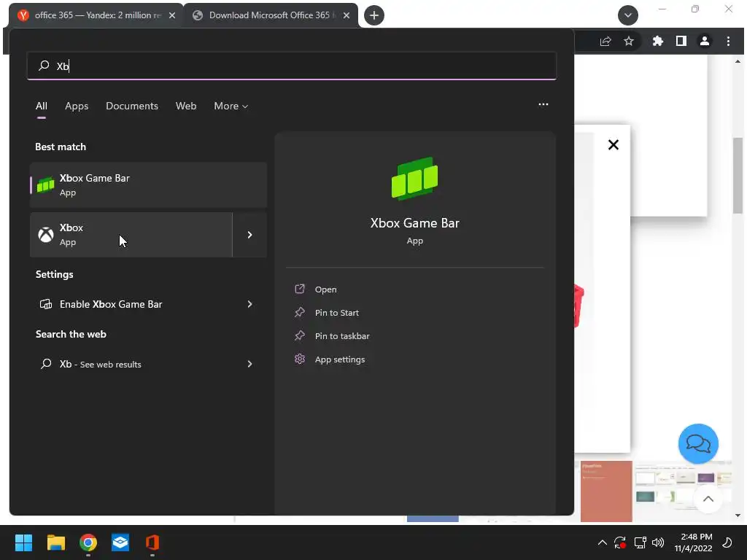
Task: Switch to the office 365 Yandex tab
Action: pos(96,15)
